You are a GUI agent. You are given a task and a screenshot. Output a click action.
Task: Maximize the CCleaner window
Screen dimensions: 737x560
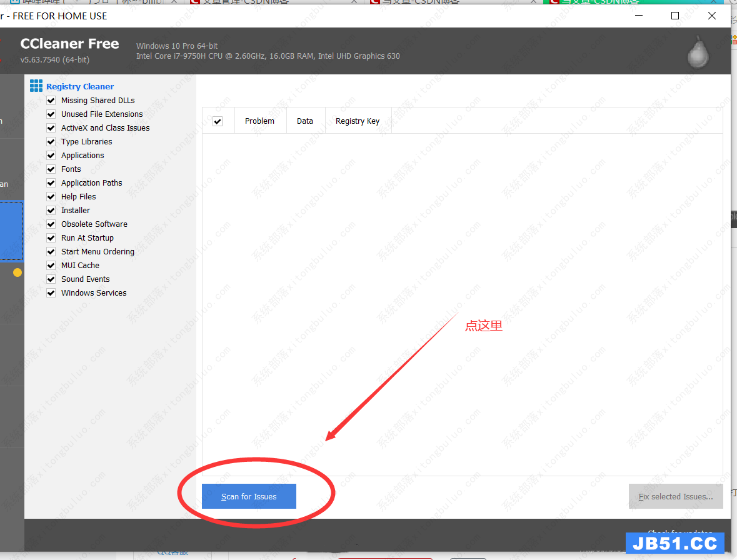[675, 16]
